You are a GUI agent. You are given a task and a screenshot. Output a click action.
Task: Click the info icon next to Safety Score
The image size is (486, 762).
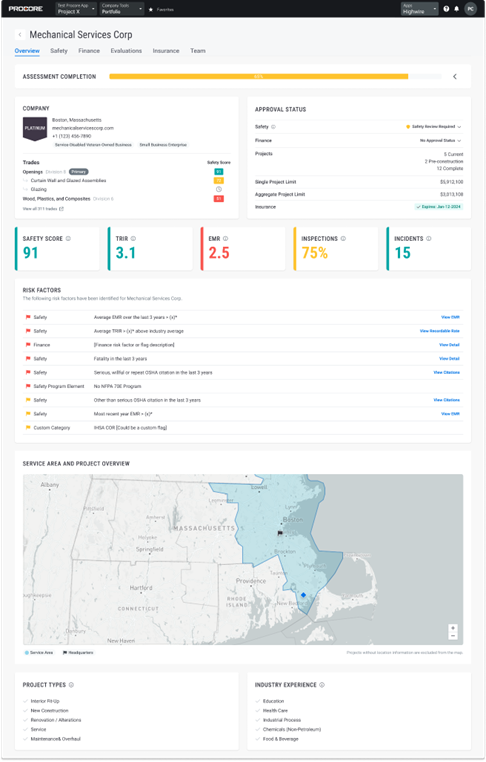pos(69,239)
